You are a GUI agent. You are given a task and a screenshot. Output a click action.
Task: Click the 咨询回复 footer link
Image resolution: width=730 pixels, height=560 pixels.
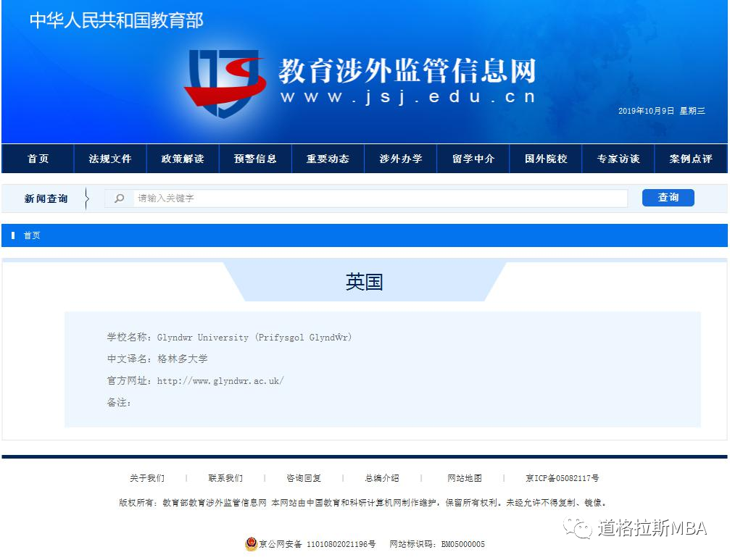click(304, 478)
